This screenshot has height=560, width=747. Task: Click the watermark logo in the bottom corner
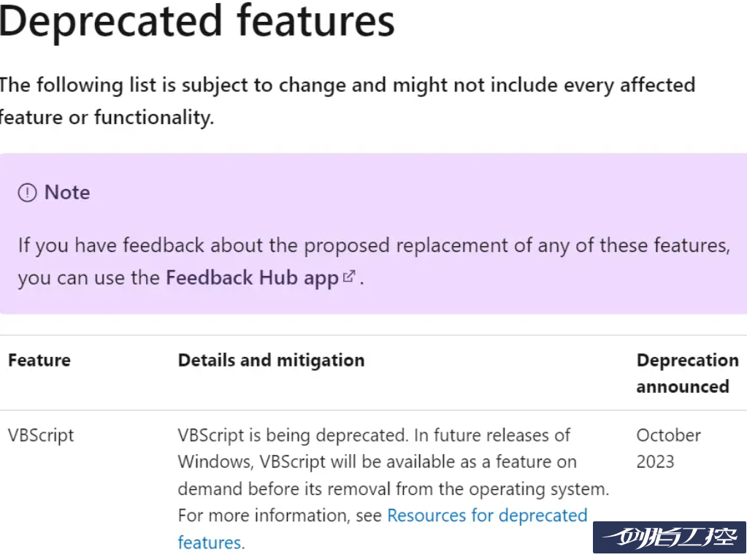(x=669, y=537)
